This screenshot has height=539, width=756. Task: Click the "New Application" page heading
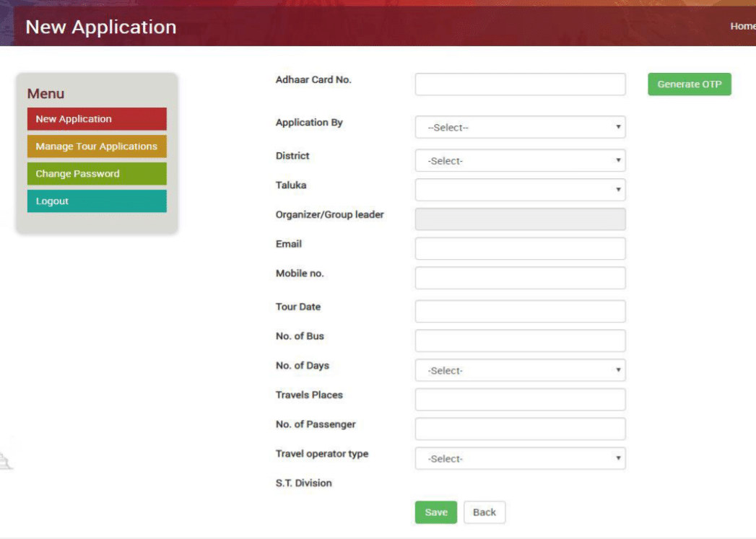click(101, 27)
